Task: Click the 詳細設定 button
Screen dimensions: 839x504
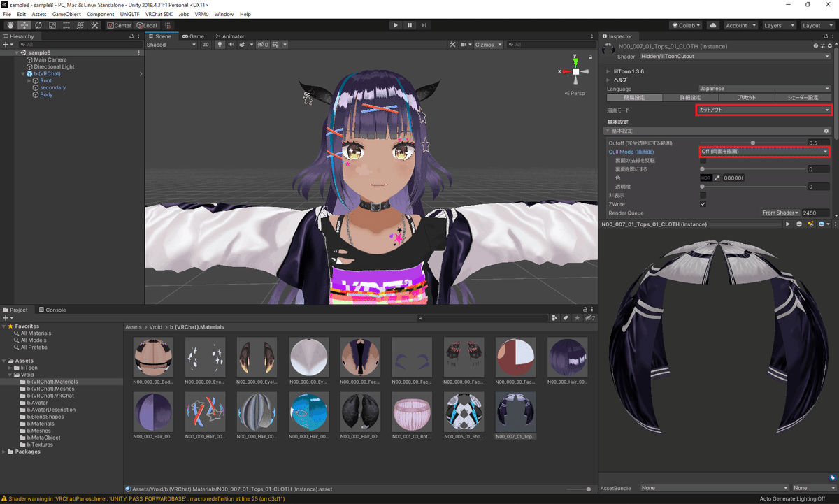Action: [x=689, y=98]
